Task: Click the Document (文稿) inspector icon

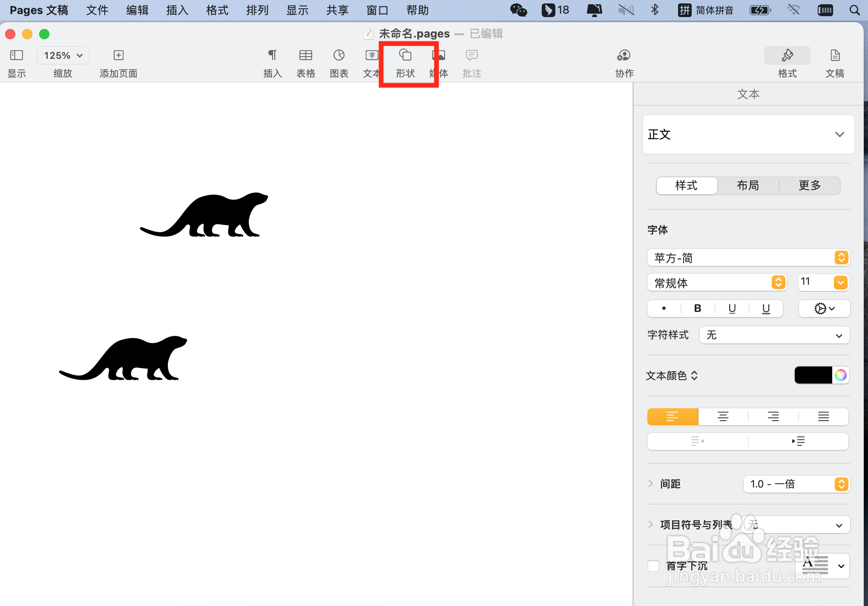Action: click(835, 55)
